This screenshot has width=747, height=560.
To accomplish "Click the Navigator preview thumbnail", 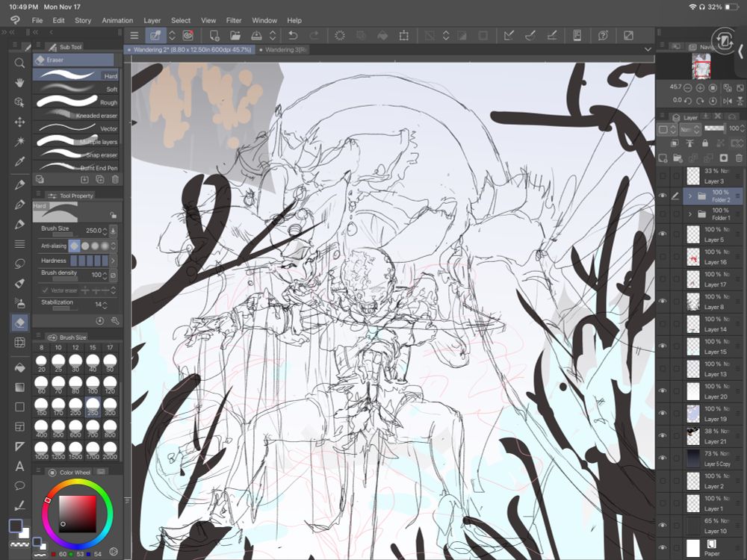I will [701, 66].
